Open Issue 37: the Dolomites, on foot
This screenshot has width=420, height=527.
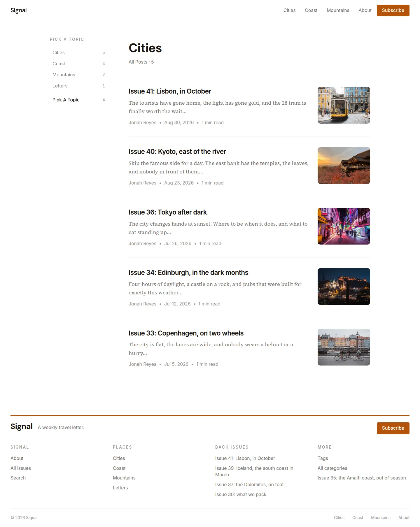(249, 484)
